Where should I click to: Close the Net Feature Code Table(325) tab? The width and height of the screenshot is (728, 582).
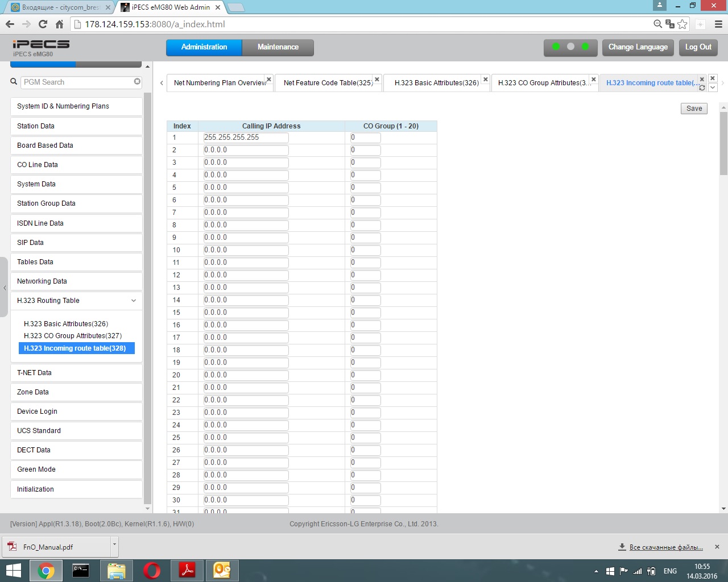(x=377, y=79)
